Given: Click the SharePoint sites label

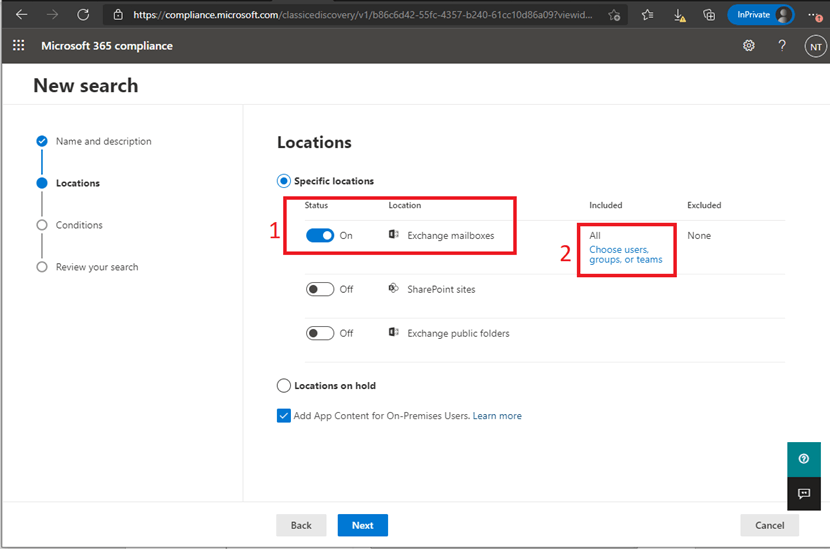Looking at the screenshot, I should click(441, 290).
